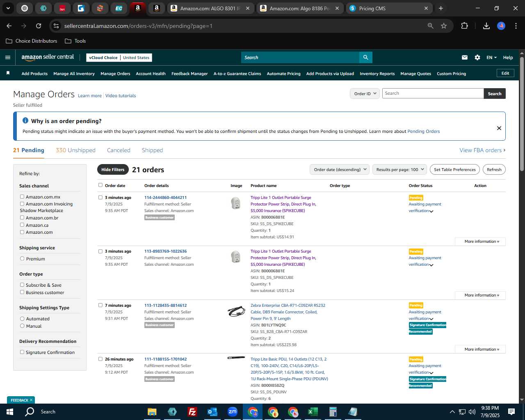Viewport: 525px width, 420px height.
Task: Check the Amazon.com.br sales channel filter
Action: click(x=22, y=217)
